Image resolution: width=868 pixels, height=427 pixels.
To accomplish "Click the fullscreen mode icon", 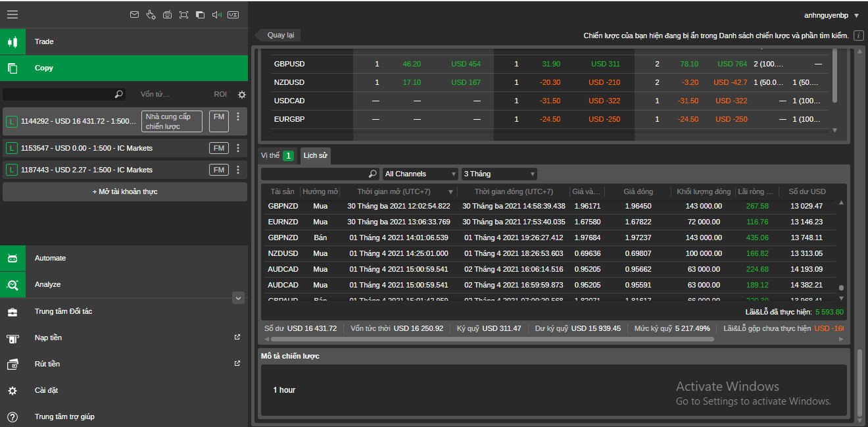I will tap(183, 14).
